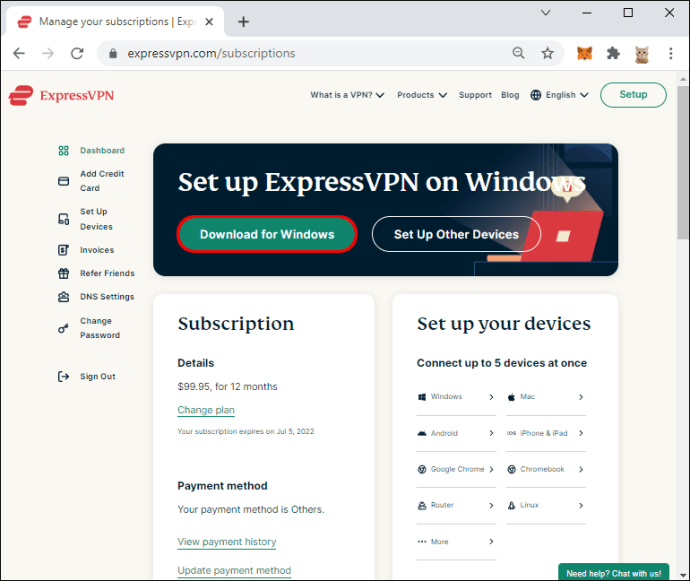Go to Set Up Devices in sidebar
Image resolution: width=690 pixels, height=581 pixels.
[x=96, y=219]
